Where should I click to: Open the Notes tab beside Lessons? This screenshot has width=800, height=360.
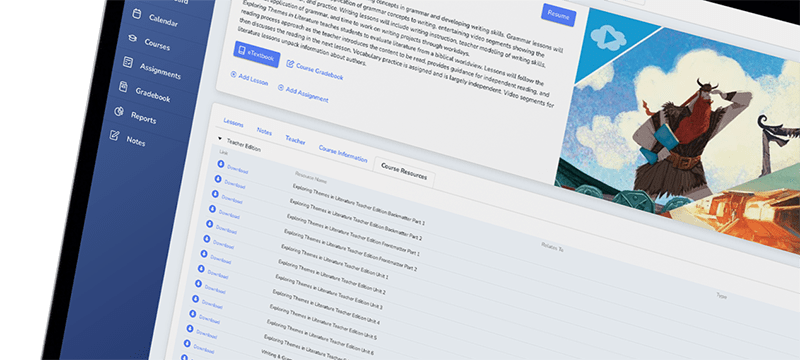264,132
